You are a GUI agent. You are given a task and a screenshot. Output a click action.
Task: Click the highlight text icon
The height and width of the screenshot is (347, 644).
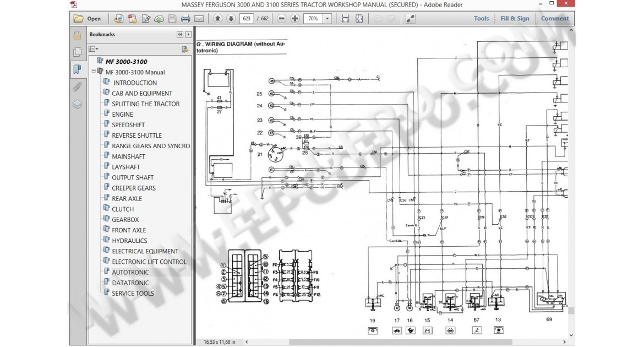click(391, 19)
